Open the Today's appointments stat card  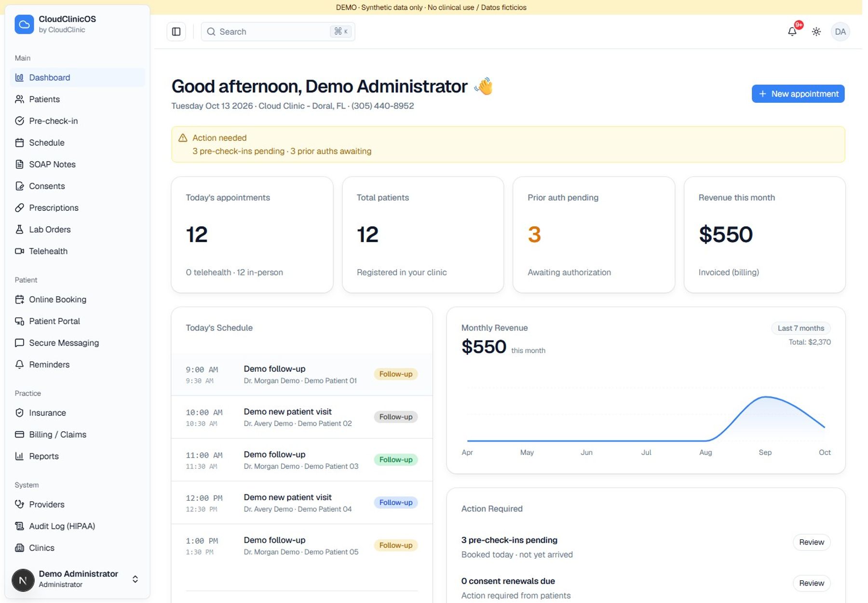point(252,234)
